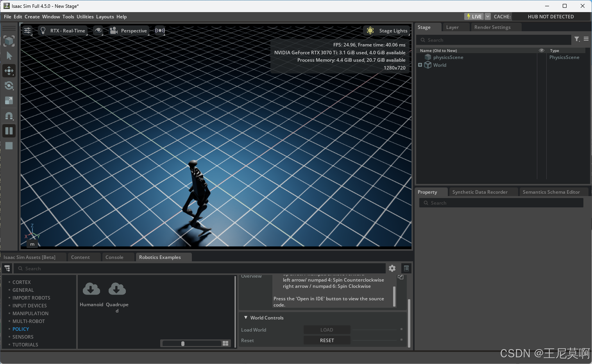Open the Stage Lights lighting menu
This screenshot has width=592, height=364.
pos(387,30)
